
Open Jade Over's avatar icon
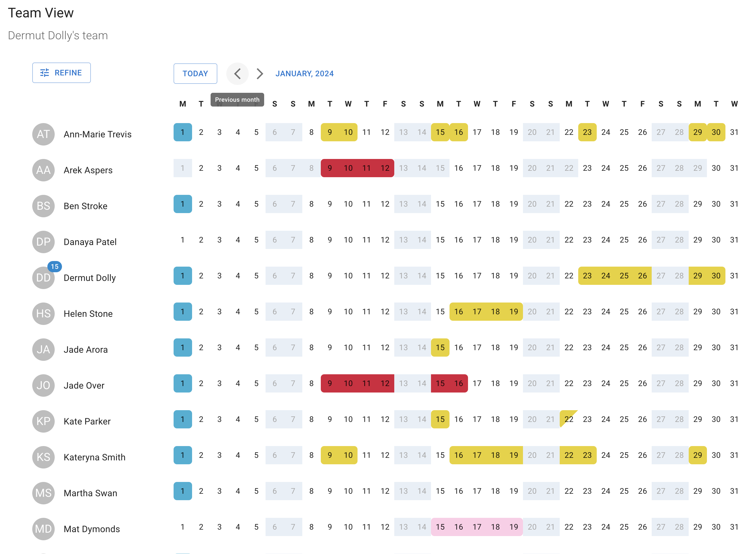coord(43,385)
